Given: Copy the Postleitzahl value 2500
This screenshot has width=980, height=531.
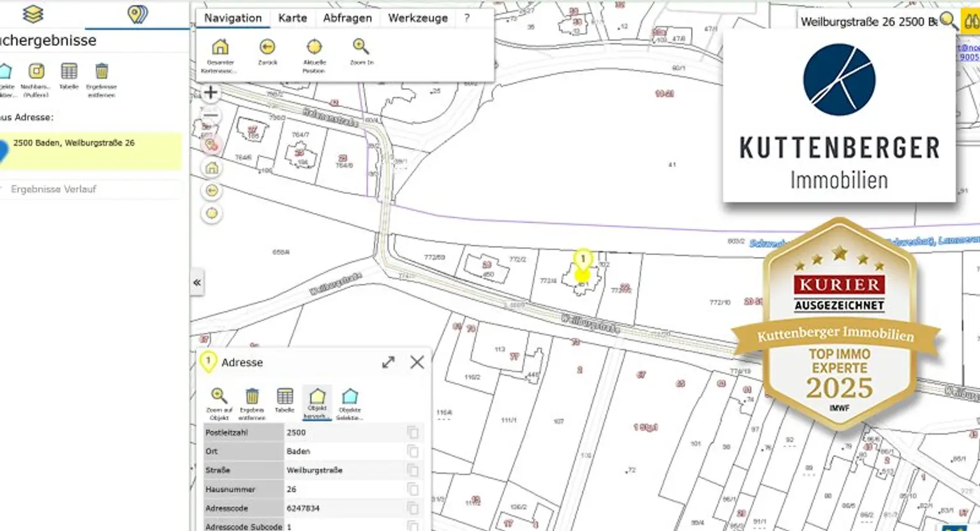Looking at the screenshot, I should pos(413,432).
